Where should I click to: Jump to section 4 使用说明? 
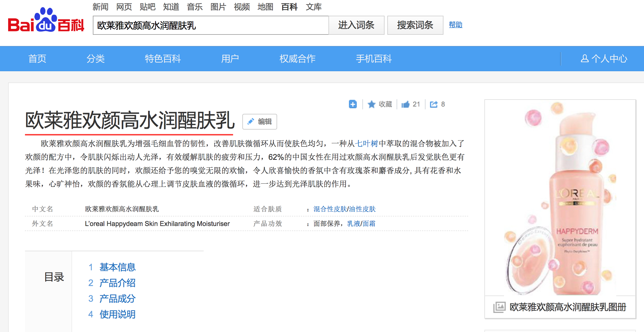(117, 314)
